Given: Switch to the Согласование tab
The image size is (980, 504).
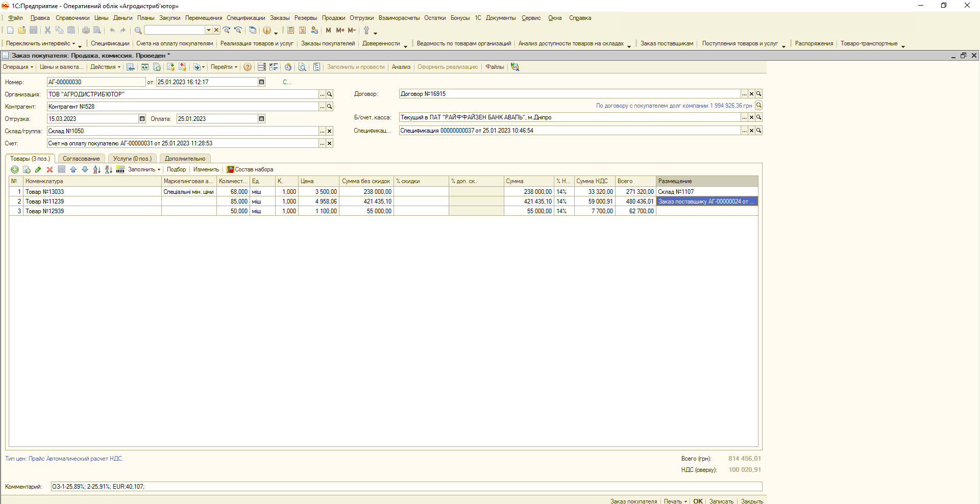Looking at the screenshot, I should (x=81, y=159).
